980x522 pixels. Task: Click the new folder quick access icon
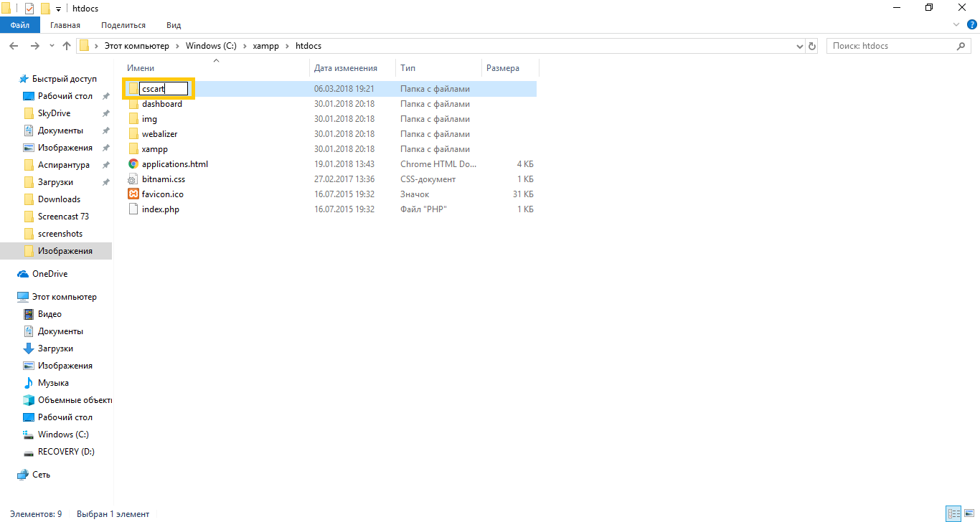(45, 8)
